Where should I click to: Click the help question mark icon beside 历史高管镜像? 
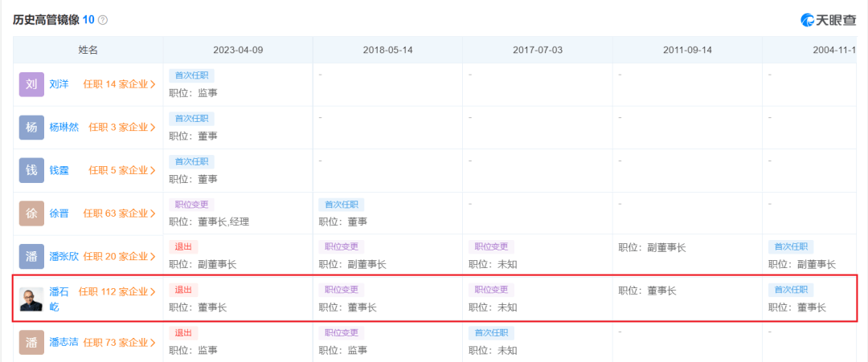click(102, 20)
